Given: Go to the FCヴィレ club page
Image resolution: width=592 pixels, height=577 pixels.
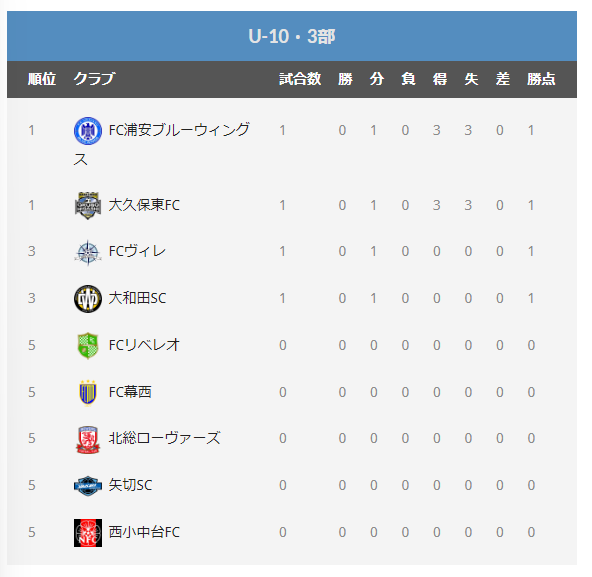Looking at the screenshot, I should (x=137, y=251).
